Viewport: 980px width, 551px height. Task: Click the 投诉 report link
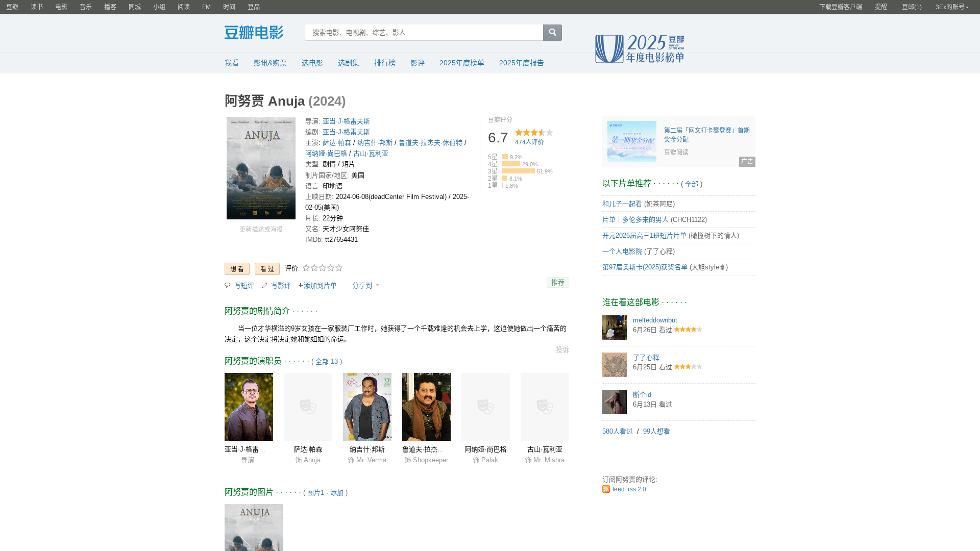(562, 350)
